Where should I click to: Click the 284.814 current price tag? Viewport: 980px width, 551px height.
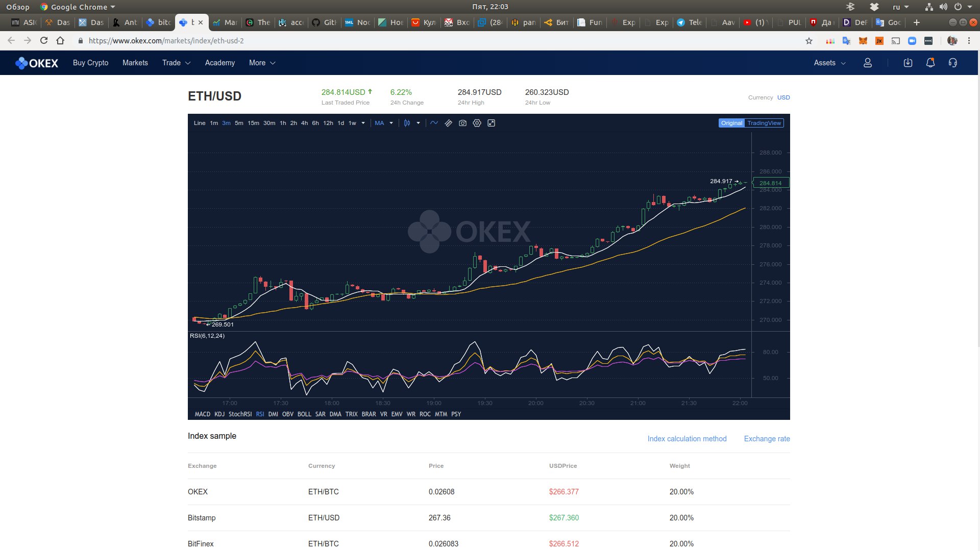(771, 183)
